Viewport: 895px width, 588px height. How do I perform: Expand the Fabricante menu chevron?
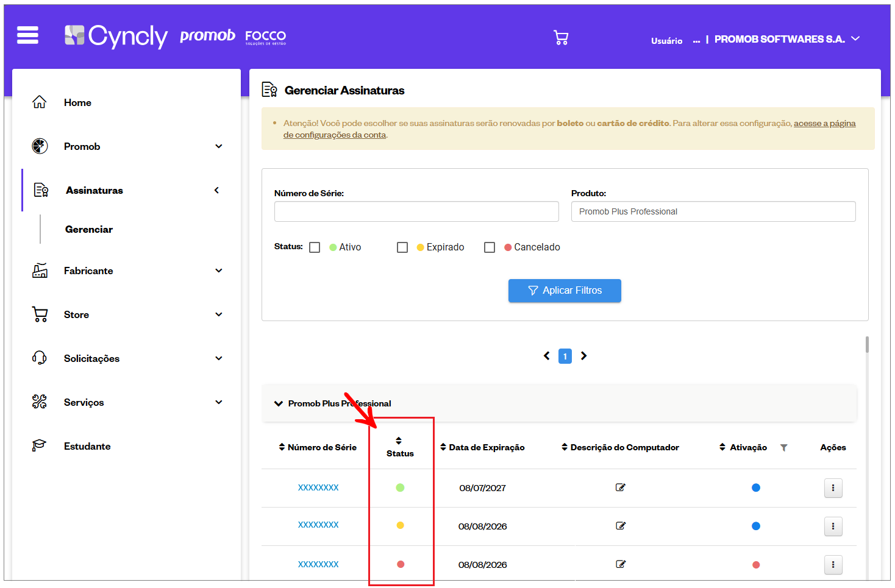(x=219, y=271)
